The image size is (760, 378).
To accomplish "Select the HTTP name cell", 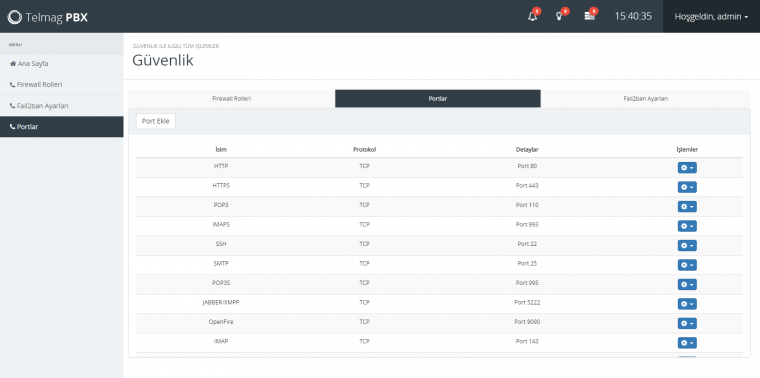I will click(221, 166).
